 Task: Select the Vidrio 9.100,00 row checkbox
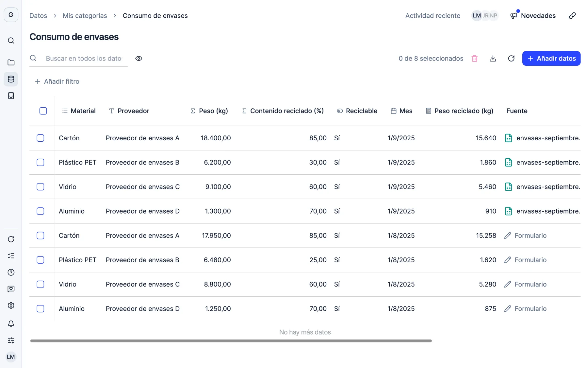tap(41, 187)
